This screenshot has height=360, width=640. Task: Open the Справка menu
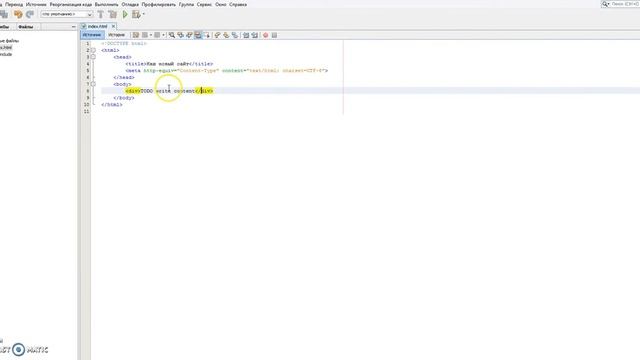[238, 4]
